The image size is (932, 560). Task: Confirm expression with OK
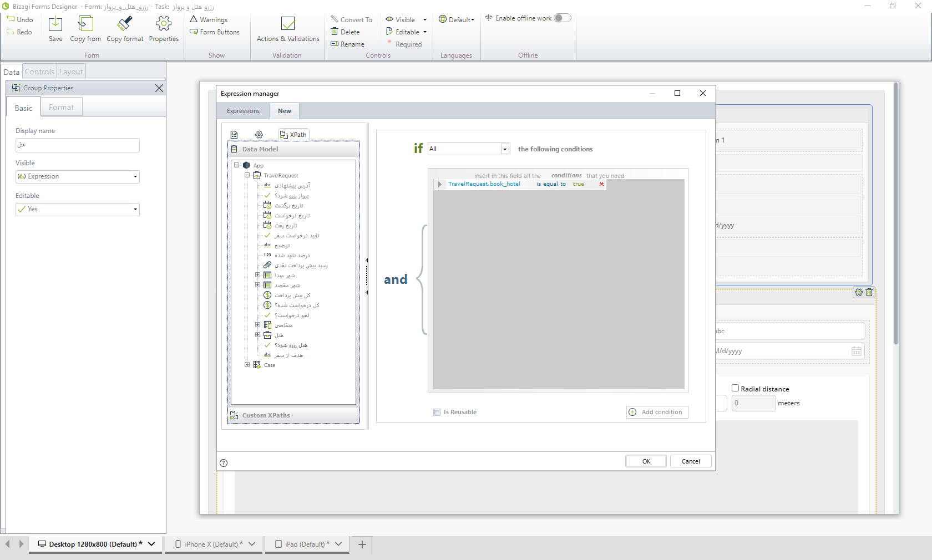coord(646,461)
